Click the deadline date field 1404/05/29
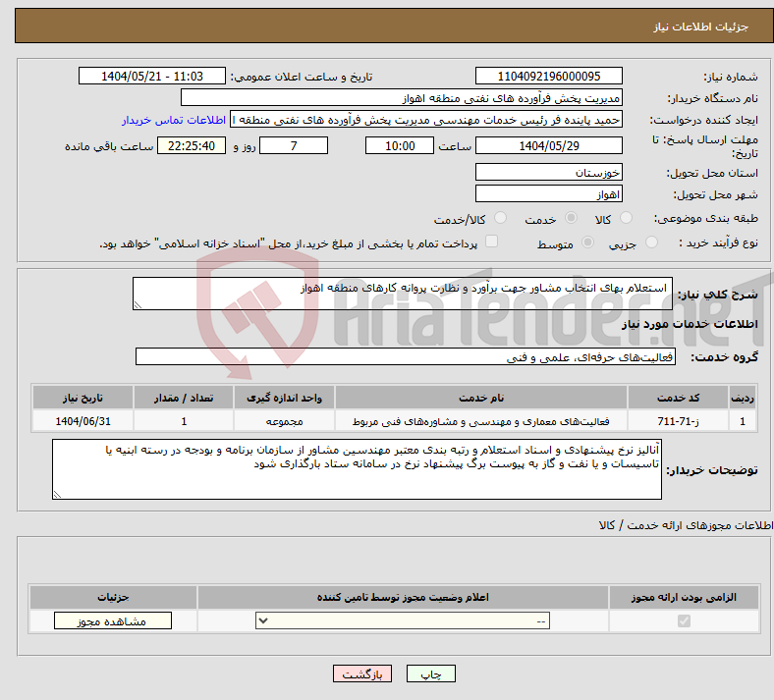774x700 pixels. (548, 145)
